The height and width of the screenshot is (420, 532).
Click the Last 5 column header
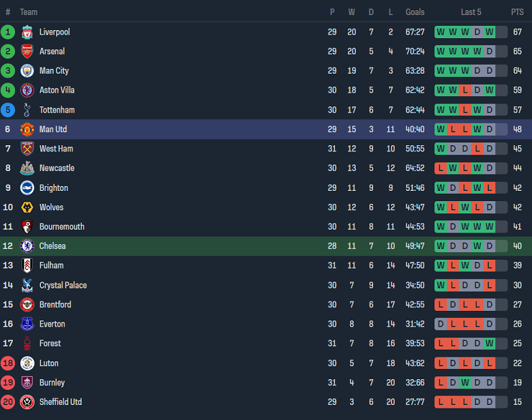tap(471, 12)
